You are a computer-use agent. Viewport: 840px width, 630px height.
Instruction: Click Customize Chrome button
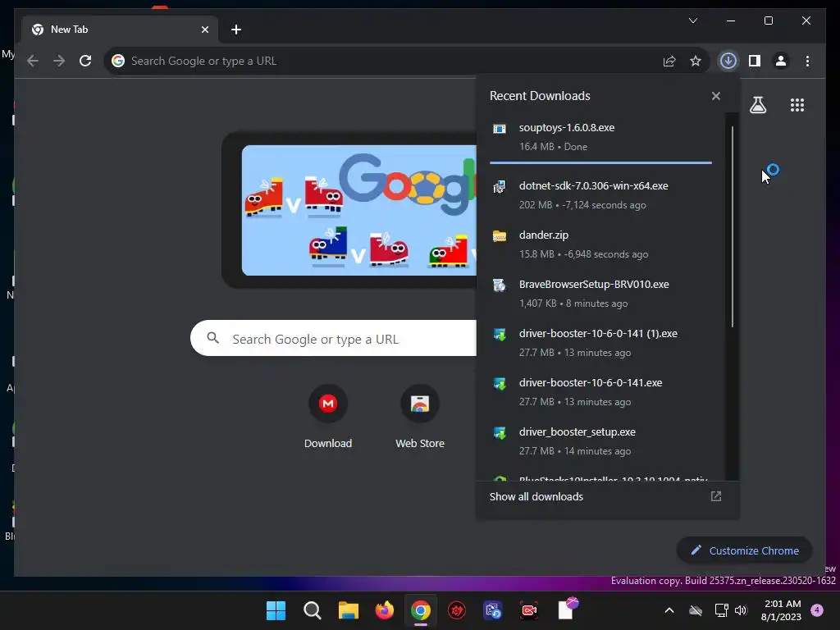(x=745, y=550)
